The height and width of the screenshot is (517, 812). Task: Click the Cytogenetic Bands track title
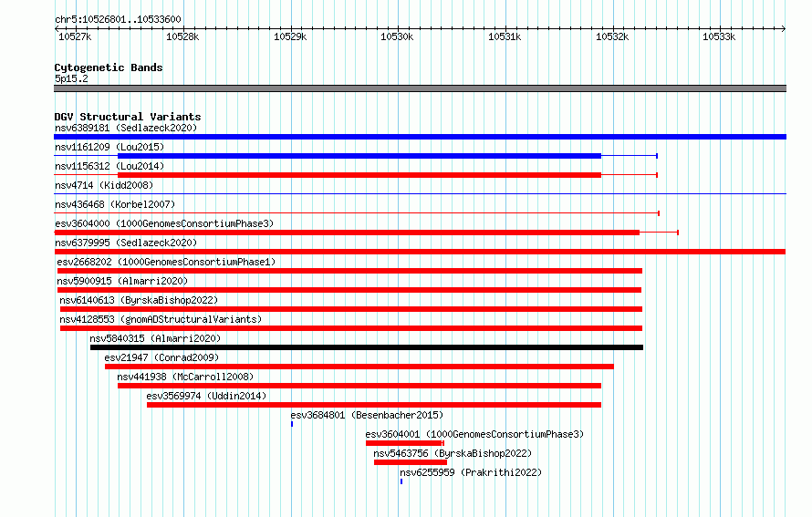click(x=109, y=67)
